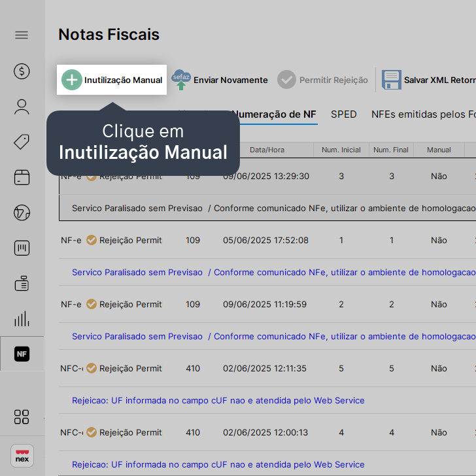Click status check icon of 05/06/2025 17:52:08 row
Viewport: 476px width, 476px height.
point(92,240)
